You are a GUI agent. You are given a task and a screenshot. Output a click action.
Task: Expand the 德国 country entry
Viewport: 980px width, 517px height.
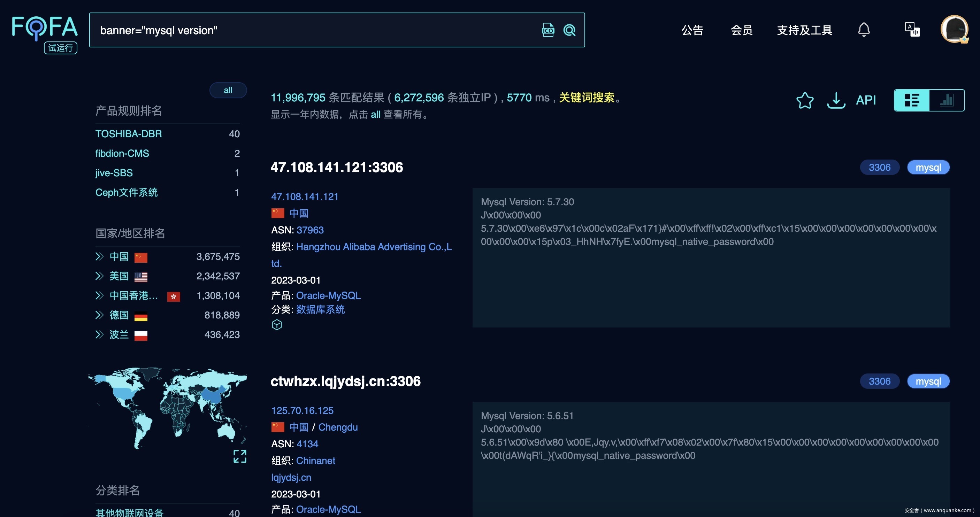tap(99, 315)
